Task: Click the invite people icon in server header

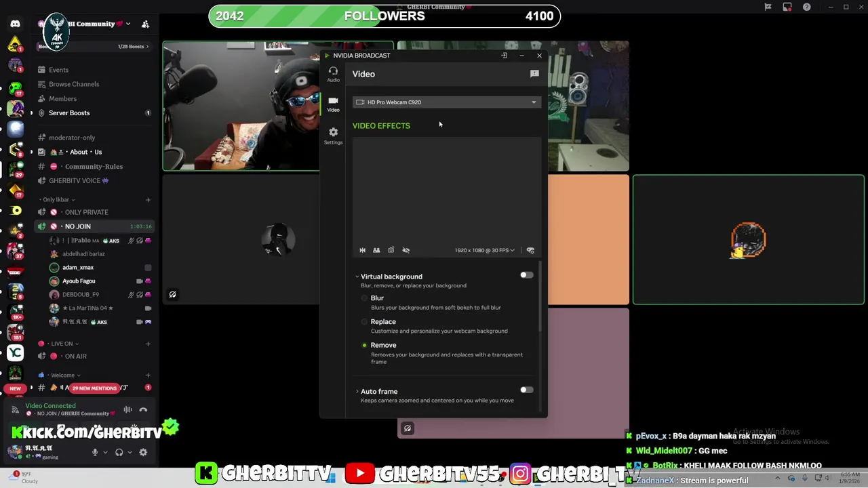Action: click(x=145, y=24)
